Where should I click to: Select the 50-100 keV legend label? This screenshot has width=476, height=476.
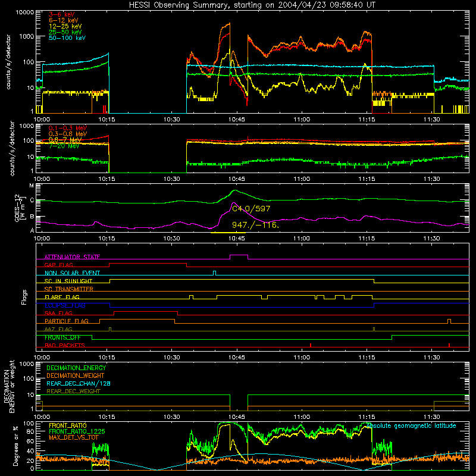point(67,38)
